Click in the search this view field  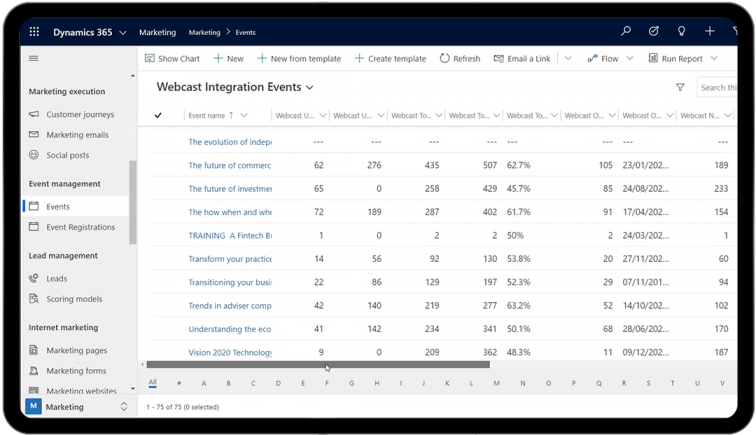pos(722,88)
